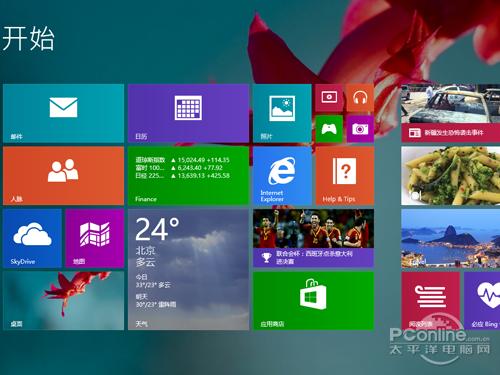Image resolution: width=500 pixels, height=375 pixels.
Task: Open the Sports tile with soccer players
Action: tap(313, 238)
